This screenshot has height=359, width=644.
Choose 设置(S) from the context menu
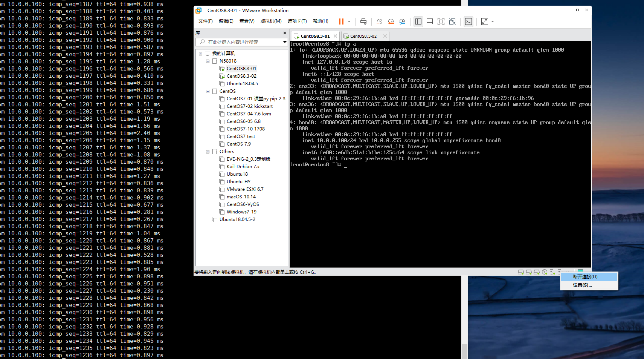point(582,285)
